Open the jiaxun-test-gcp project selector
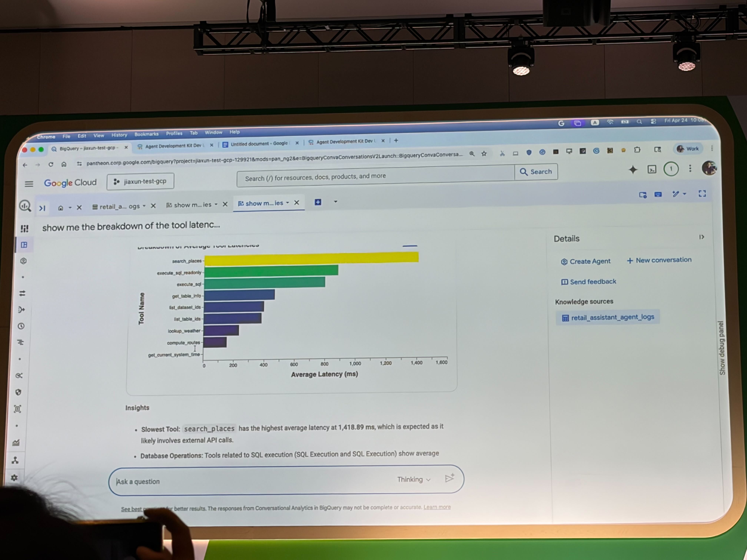The width and height of the screenshot is (747, 560). (x=140, y=181)
